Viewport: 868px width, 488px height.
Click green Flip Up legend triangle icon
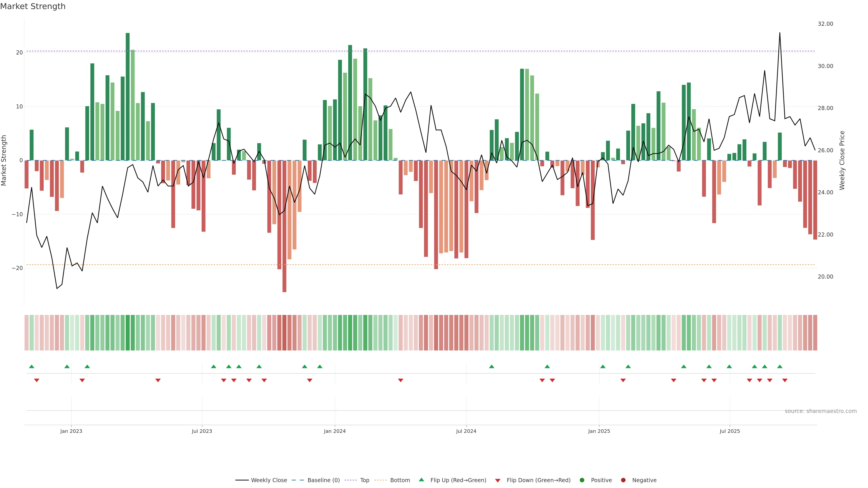[x=421, y=480]
